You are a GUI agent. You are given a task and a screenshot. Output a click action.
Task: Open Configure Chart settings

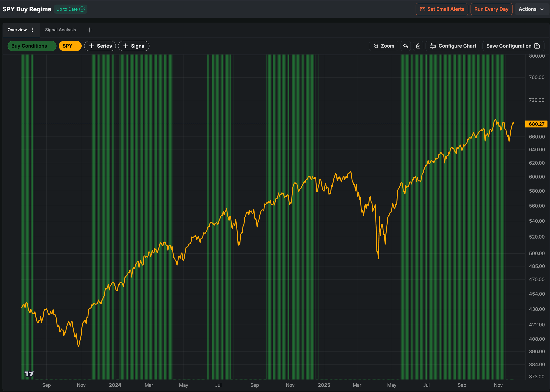[x=453, y=46]
